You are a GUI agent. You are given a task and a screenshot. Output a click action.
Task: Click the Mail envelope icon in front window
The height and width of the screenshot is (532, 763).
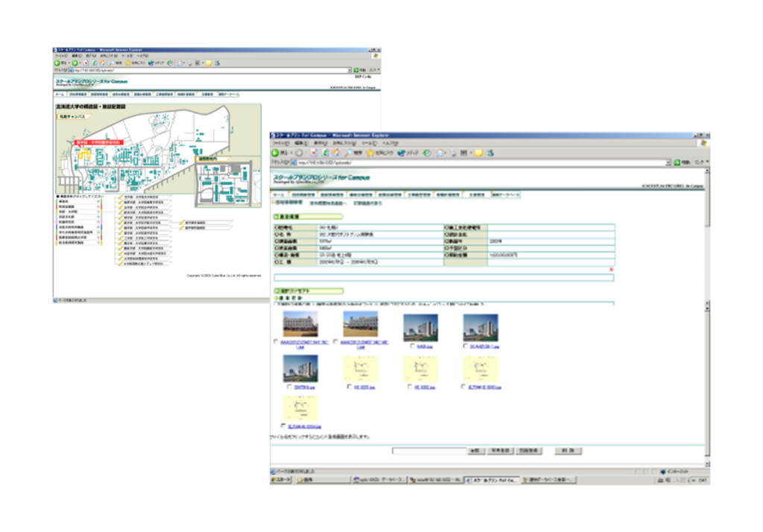(x=440, y=153)
